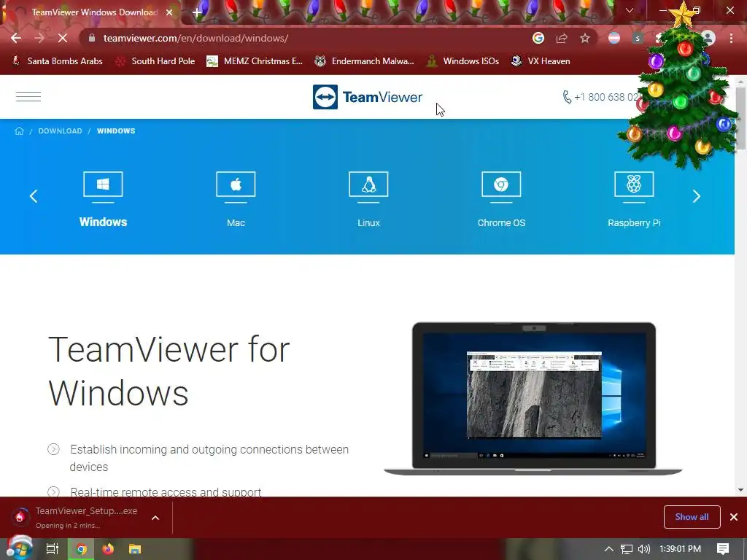Click the home breadcrumb icon

point(19,131)
